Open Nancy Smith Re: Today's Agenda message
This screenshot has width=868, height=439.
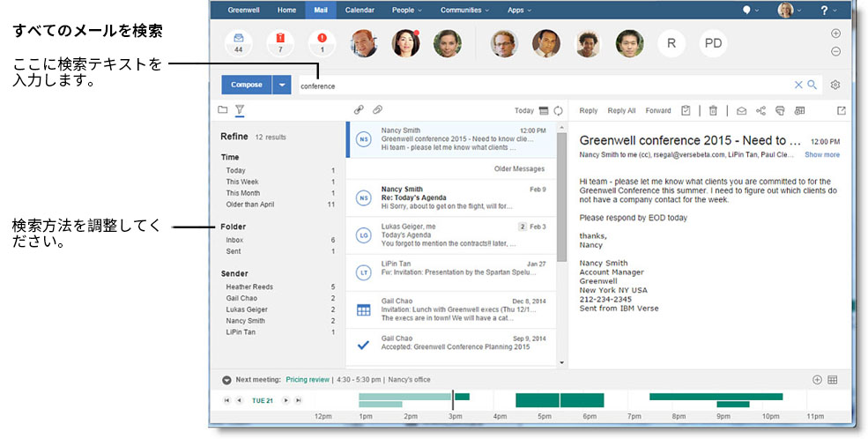[x=451, y=197]
